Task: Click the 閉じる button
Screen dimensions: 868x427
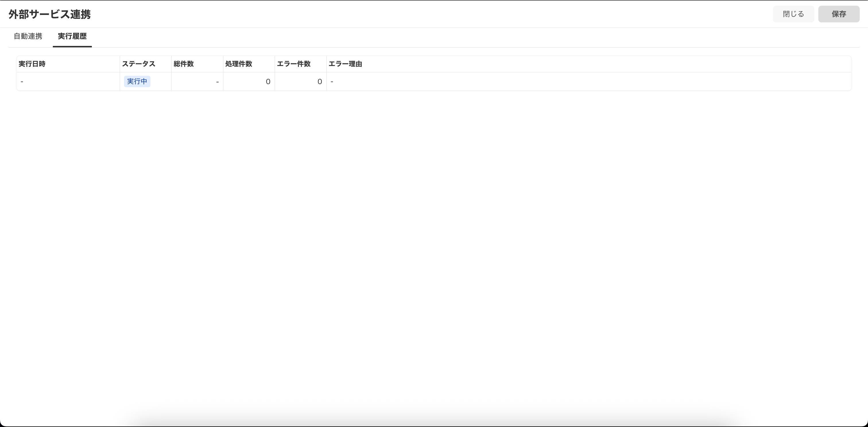Action: coord(793,14)
